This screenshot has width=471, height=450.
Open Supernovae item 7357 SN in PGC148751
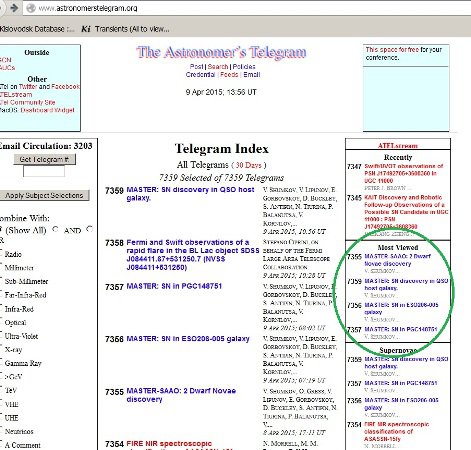pos(401,383)
